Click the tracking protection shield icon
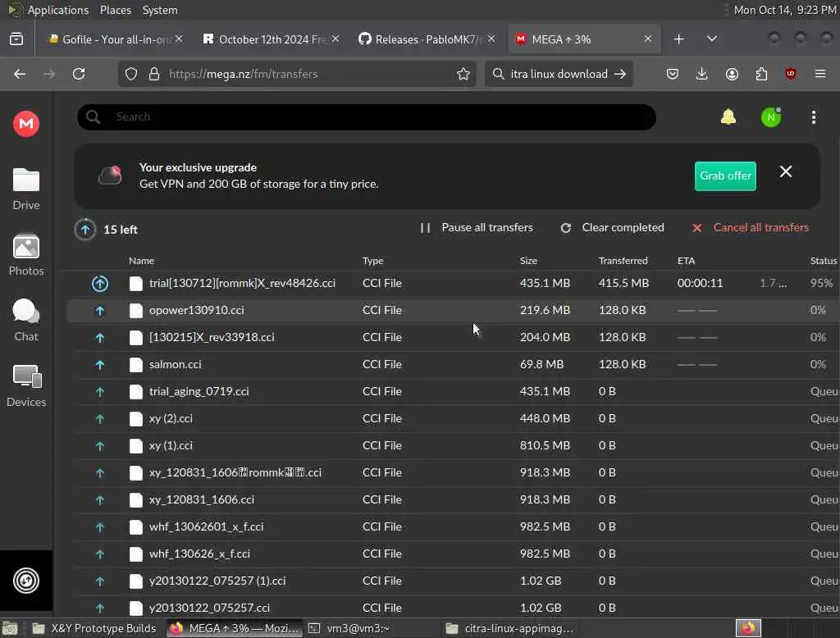Viewport: 840px width, 638px height. pos(131,74)
